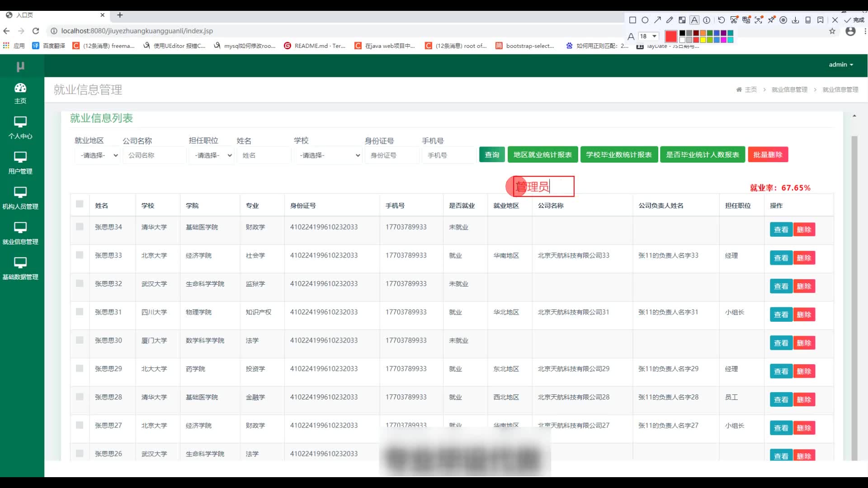The height and width of the screenshot is (488, 868).
Task: Select the numbered marker tool
Action: (707, 20)
